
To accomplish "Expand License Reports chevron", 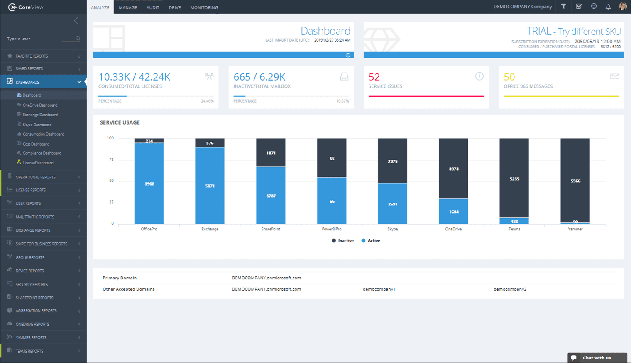I will pyautogui.click(x=79, y=190).
